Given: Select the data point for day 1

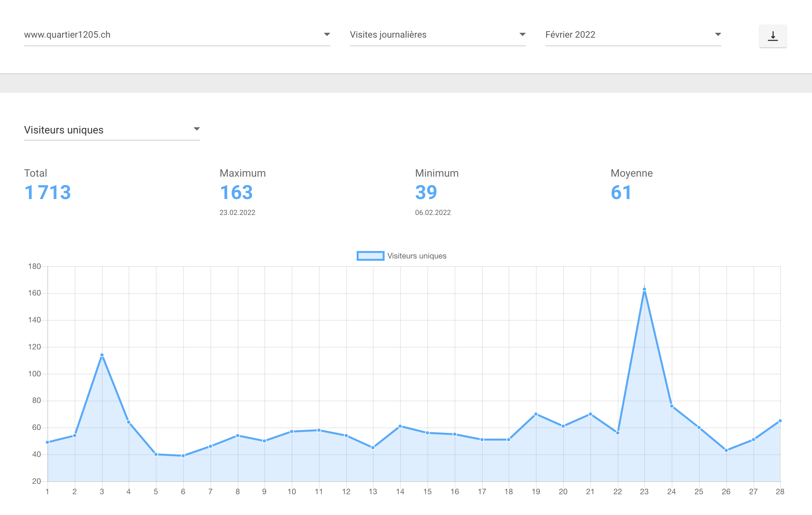Looking at the screenshot, I should pos(47,442).
